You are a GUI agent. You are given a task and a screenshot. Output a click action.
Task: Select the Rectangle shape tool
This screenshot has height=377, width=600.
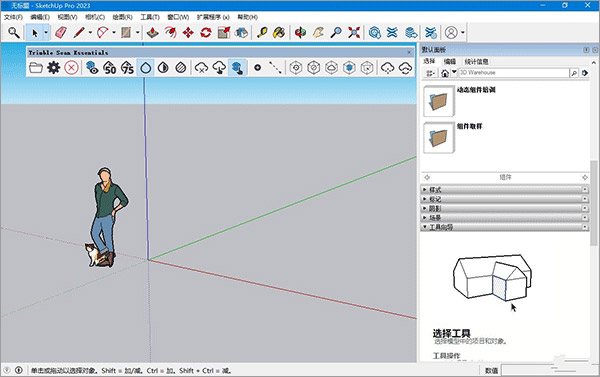126,33
